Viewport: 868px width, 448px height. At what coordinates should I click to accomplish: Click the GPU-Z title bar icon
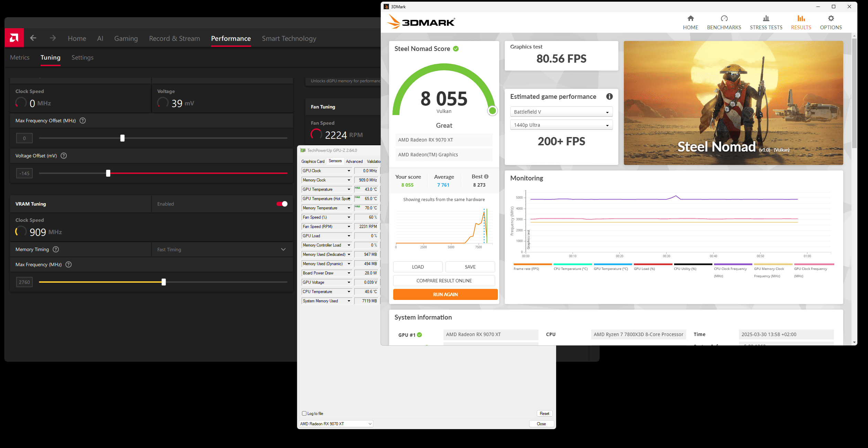[303, 150]
